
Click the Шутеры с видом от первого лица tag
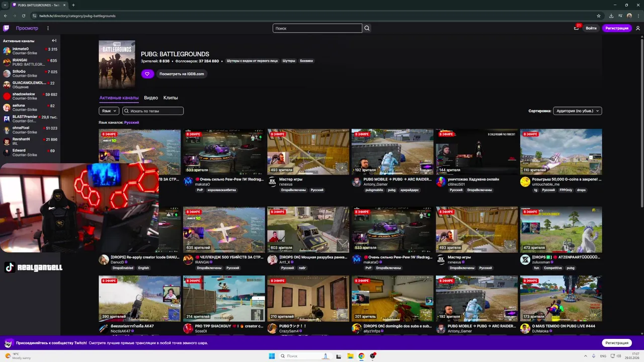click(252, 61)
